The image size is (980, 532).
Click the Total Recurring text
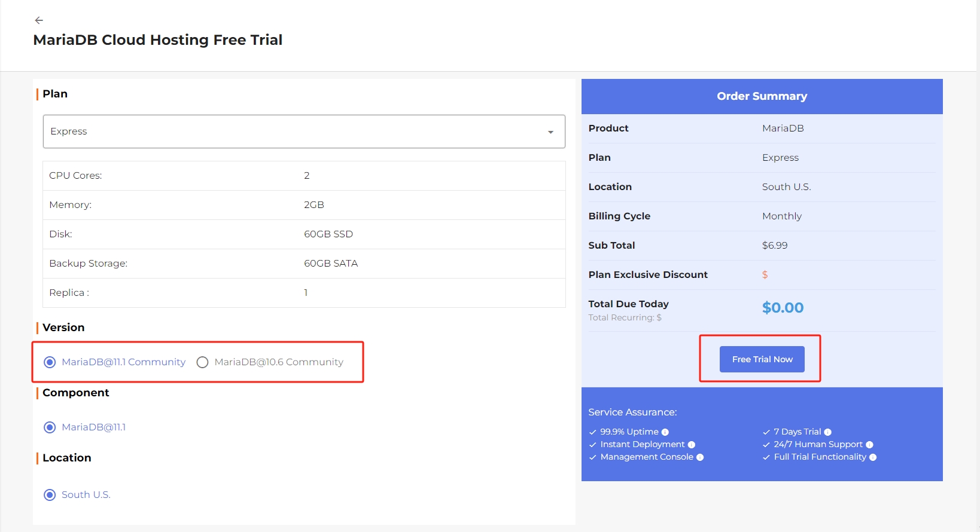click(625, 318)
